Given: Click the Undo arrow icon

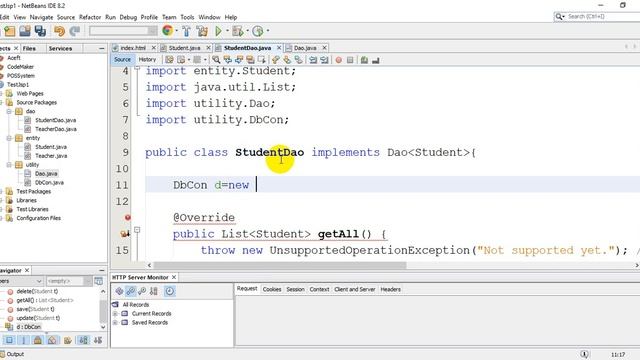Looking at the screenshot, I should pos(60,31).
